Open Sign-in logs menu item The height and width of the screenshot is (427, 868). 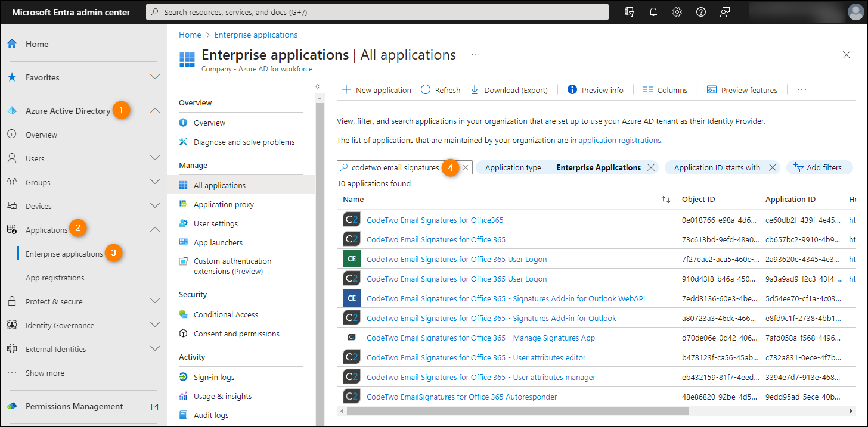[x=213, y=377]
